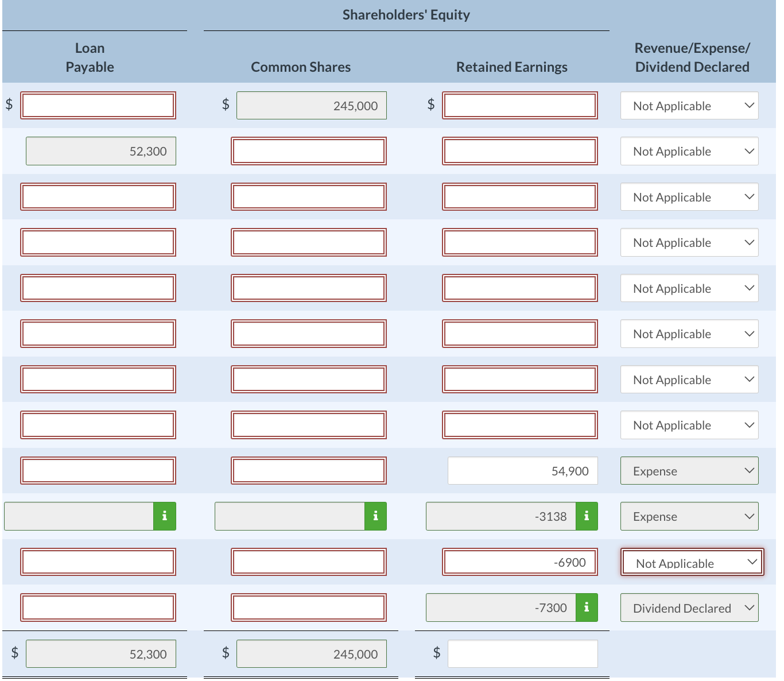This screenshot has height=681, width=784.
Task: Click the Retained Earnings field containing -3138
Action: [x=501, y=516]
